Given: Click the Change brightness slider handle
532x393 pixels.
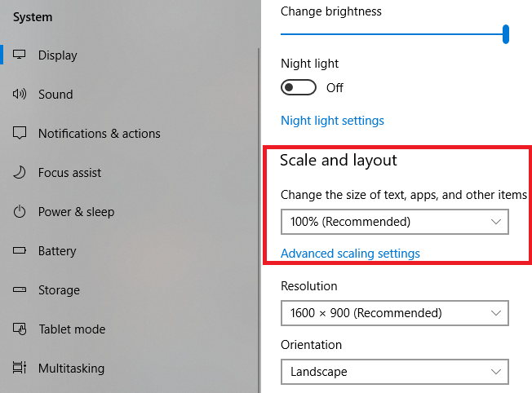Looking at the screenshot, I should (506, 33).
